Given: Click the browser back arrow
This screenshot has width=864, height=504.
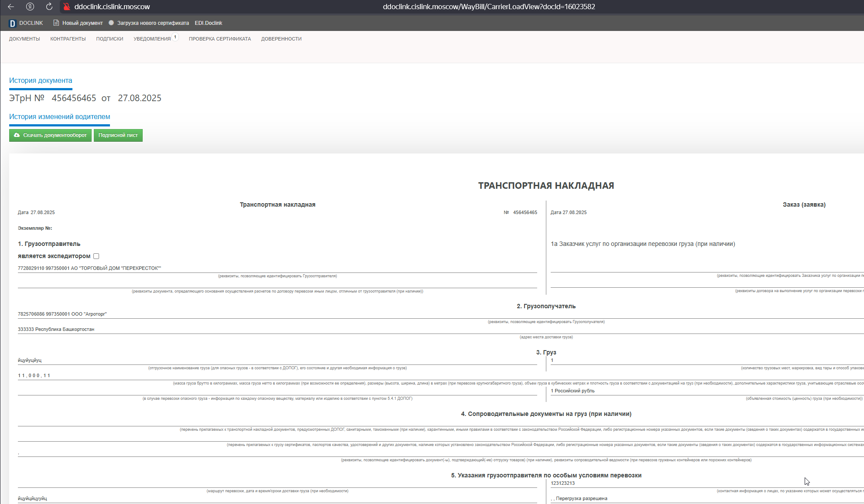Looking at the screenshot, I should coord(11,7).
